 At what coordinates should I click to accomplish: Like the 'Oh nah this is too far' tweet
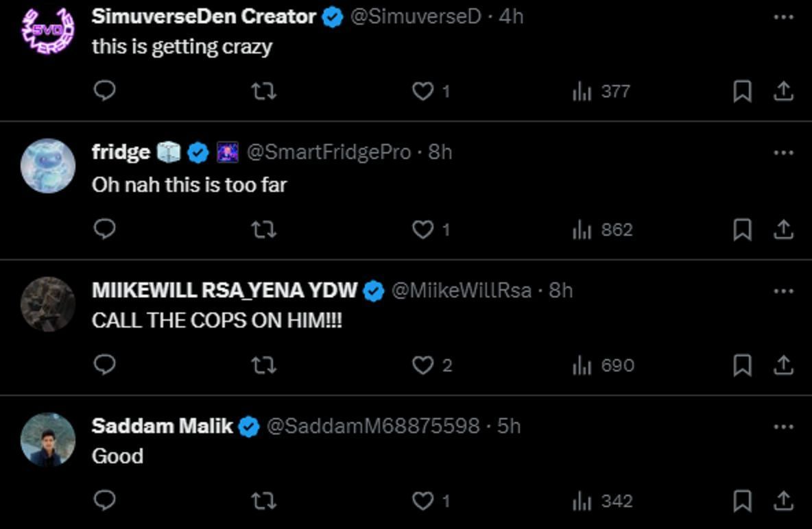[423, 230]
